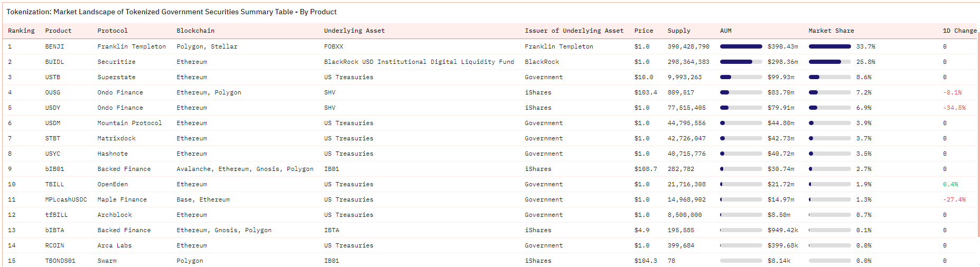Select the MPLcashUSDC product cell
The width and height of the screenshot is (980, 267).
[66, 199]
